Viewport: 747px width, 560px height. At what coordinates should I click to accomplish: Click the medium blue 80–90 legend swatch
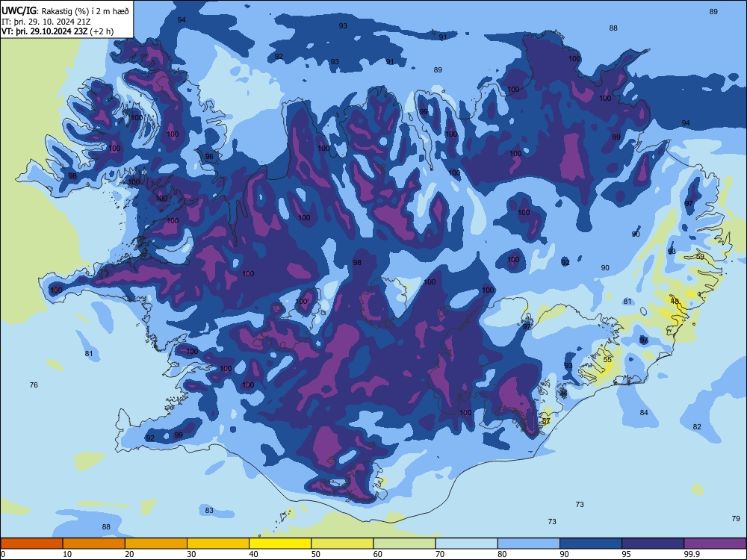(529, 544)
